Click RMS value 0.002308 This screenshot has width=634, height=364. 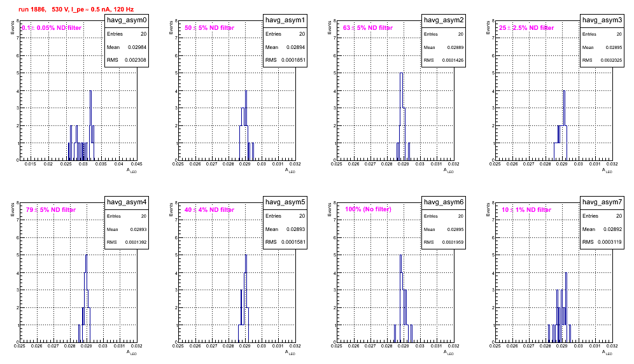136,60
